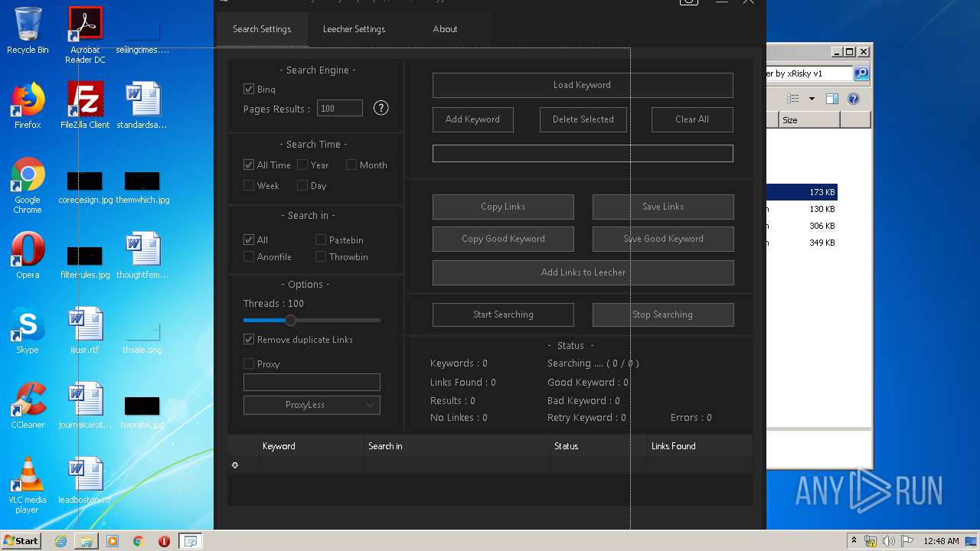Select iiiusr.rtf document on desktop
Viewport: 980px width, 551px height.
pos(85,331)
